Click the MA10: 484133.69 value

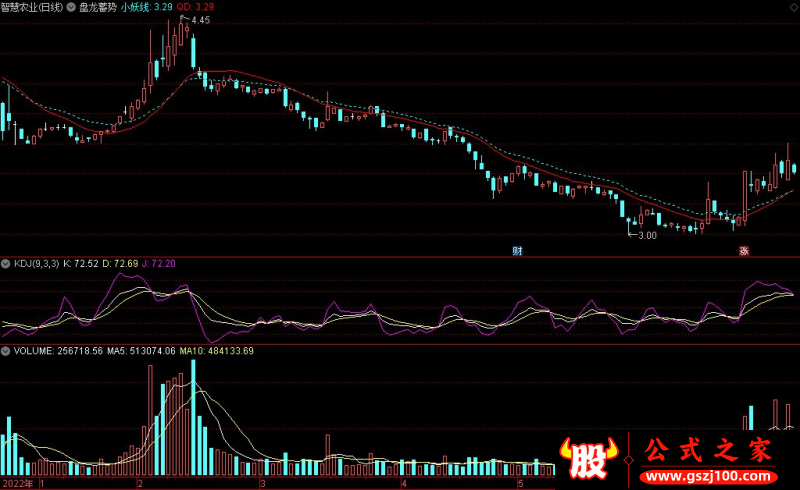(216, 351)
